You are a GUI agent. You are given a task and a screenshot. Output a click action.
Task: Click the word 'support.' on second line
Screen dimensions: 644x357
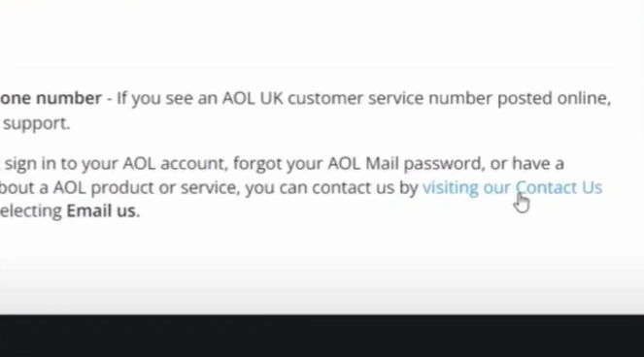pyautogui.click(x=37, y=123)
